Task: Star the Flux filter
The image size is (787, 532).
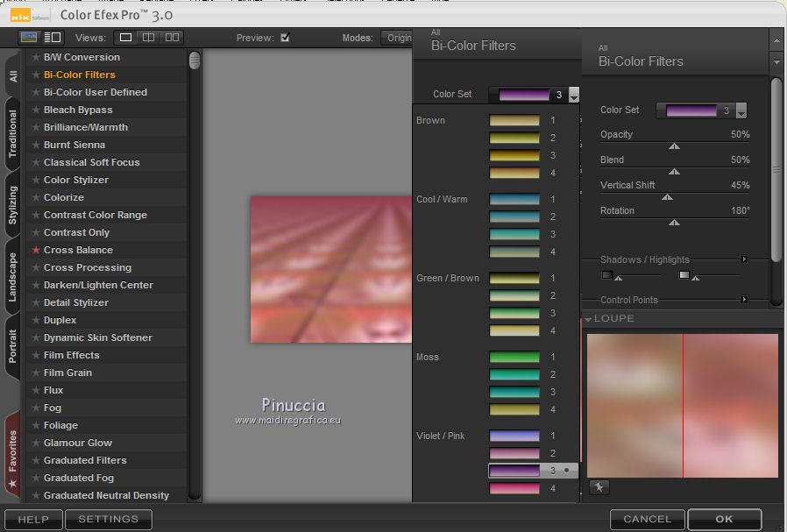Action: [36, 390]
